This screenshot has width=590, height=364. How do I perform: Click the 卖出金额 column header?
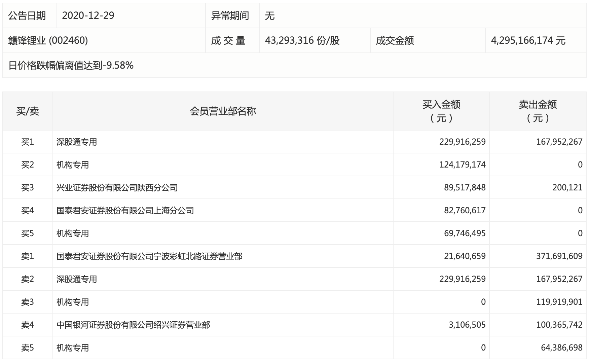tap(538, 111)
